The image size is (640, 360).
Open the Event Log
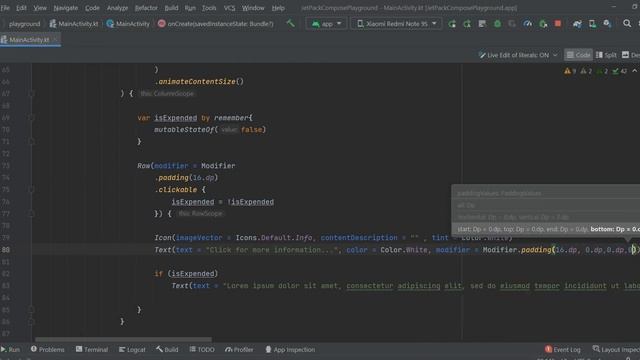pos(563,349)
